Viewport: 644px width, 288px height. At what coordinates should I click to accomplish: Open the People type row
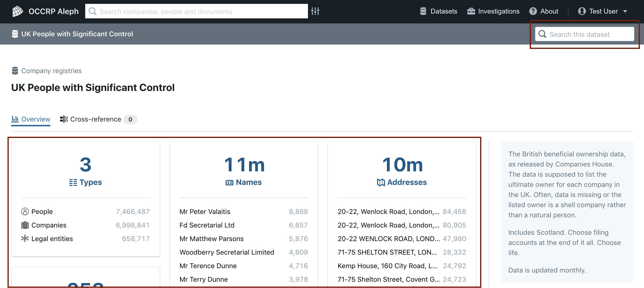85,212
